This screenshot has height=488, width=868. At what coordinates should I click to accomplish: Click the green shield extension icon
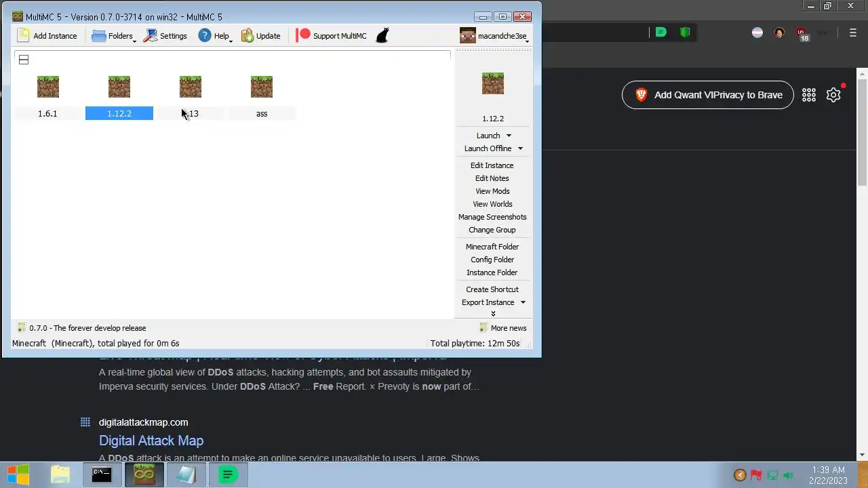click(685, 32)
